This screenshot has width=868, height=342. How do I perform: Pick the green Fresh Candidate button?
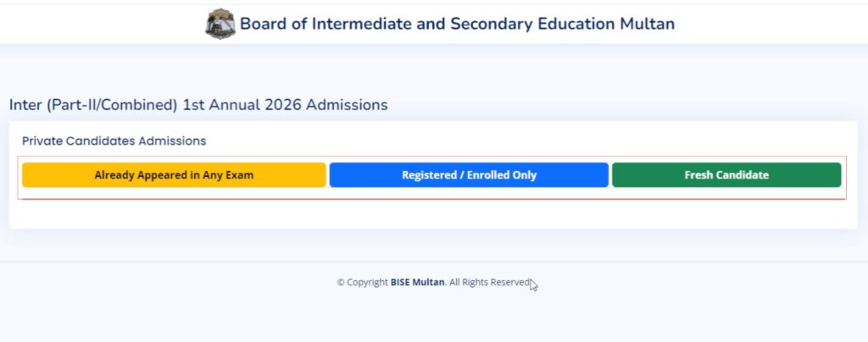click(x=726, y=175)
